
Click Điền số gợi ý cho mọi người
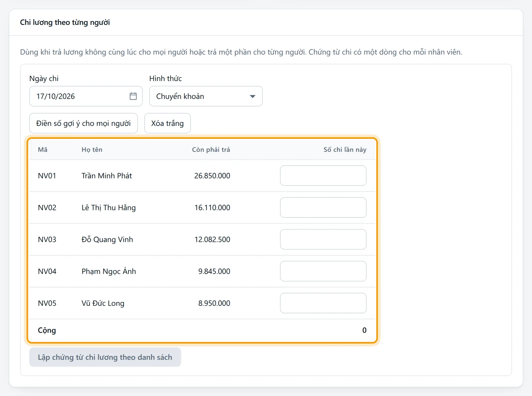point(83,123)
